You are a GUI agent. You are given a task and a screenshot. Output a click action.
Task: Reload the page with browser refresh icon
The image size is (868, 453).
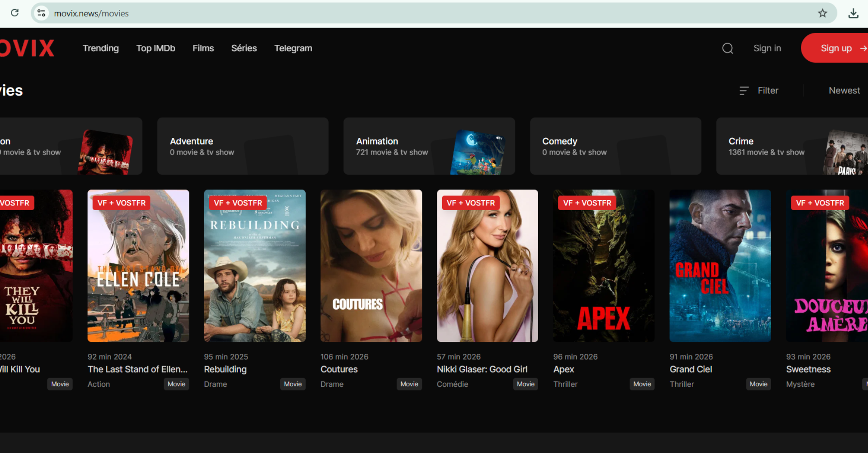pos(15,13)
